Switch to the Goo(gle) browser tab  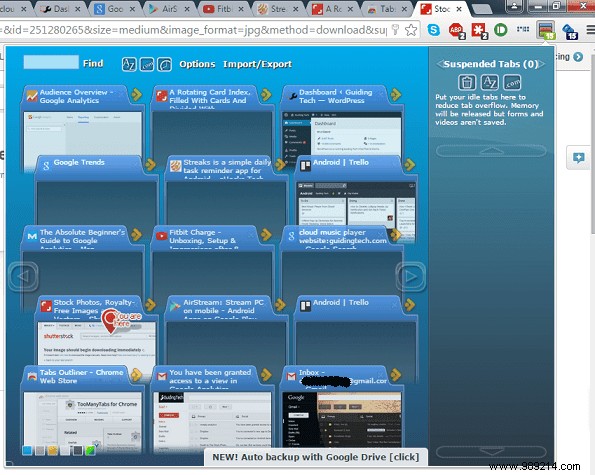coord(116,9)
